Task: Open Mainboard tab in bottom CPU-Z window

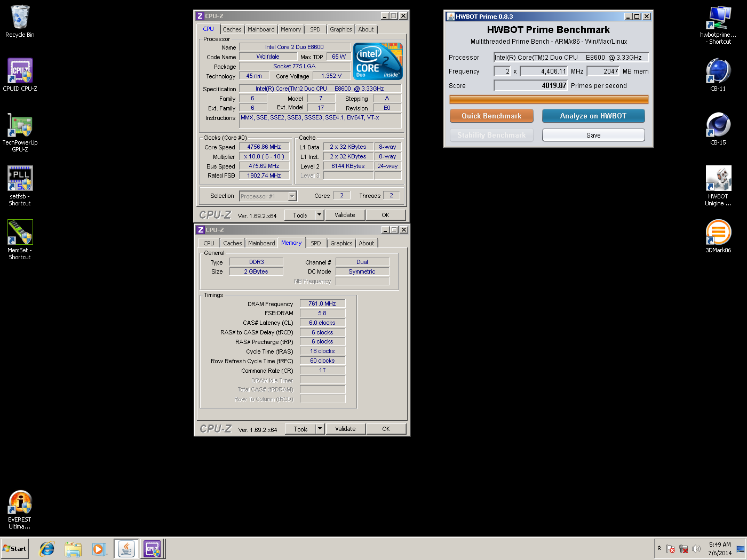Action: coord(261,243)
